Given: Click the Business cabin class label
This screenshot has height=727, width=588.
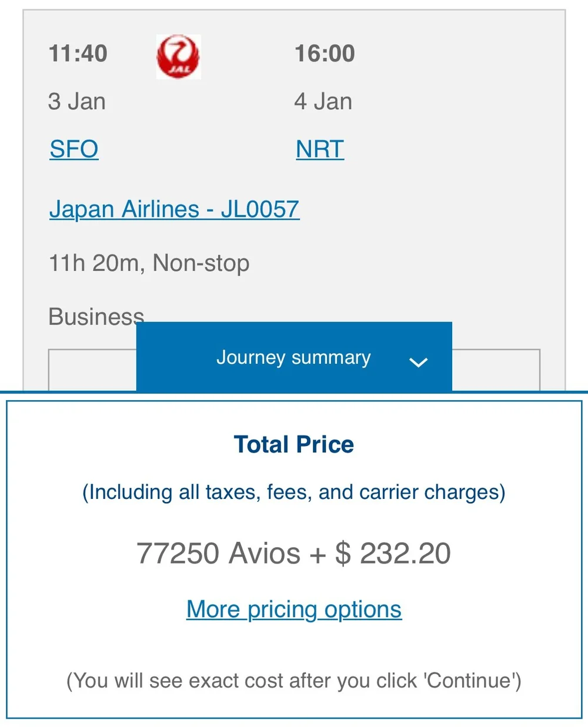Looking at the screenshot, I should (x=96, y=317).
